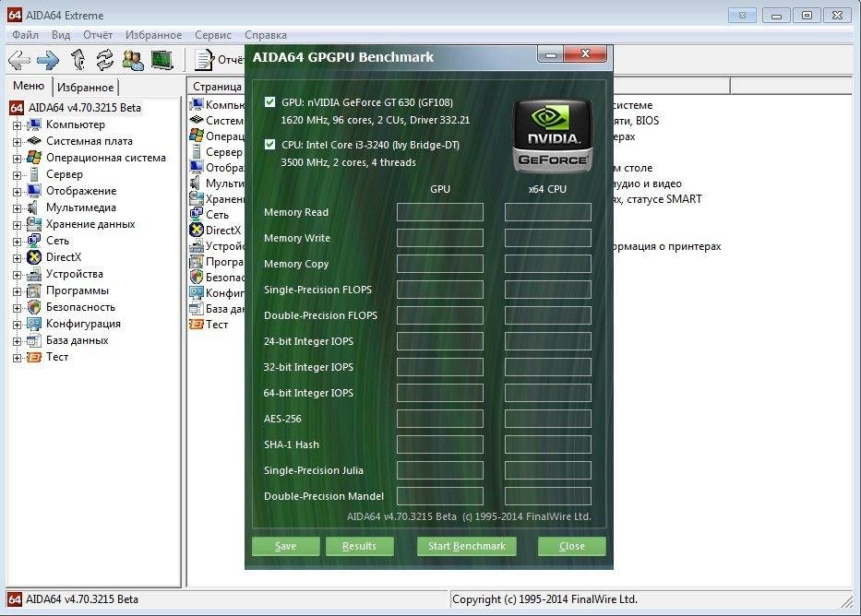Expand the Системная плата tree node
This screenshot has height=616, width=861.
(x=17, y=142)
